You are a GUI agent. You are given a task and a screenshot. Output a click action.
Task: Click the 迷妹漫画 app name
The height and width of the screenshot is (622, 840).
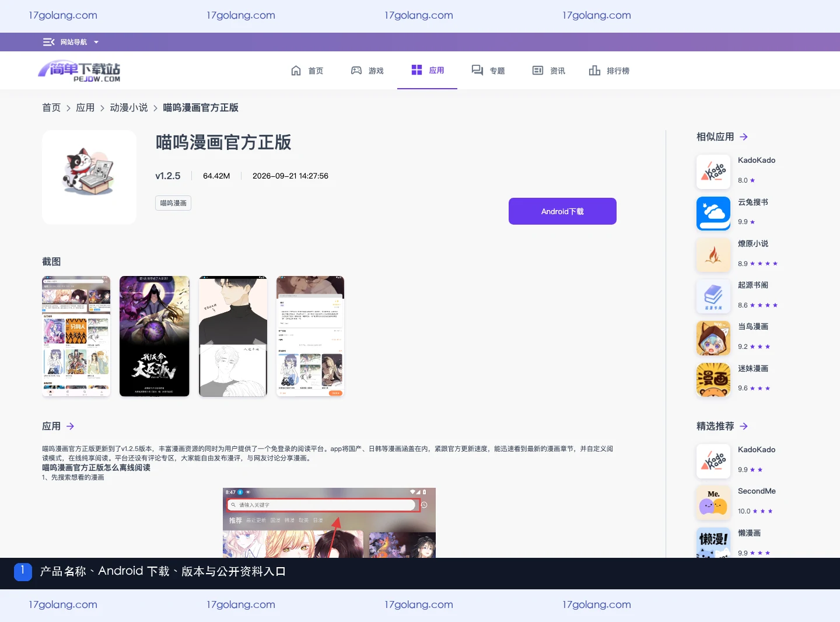point(753,368)
